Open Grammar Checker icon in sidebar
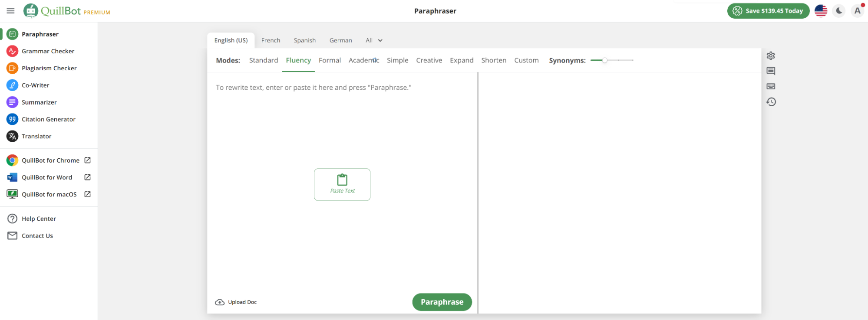This screenshot has width=868, height=320. click(x=12, y=51)
